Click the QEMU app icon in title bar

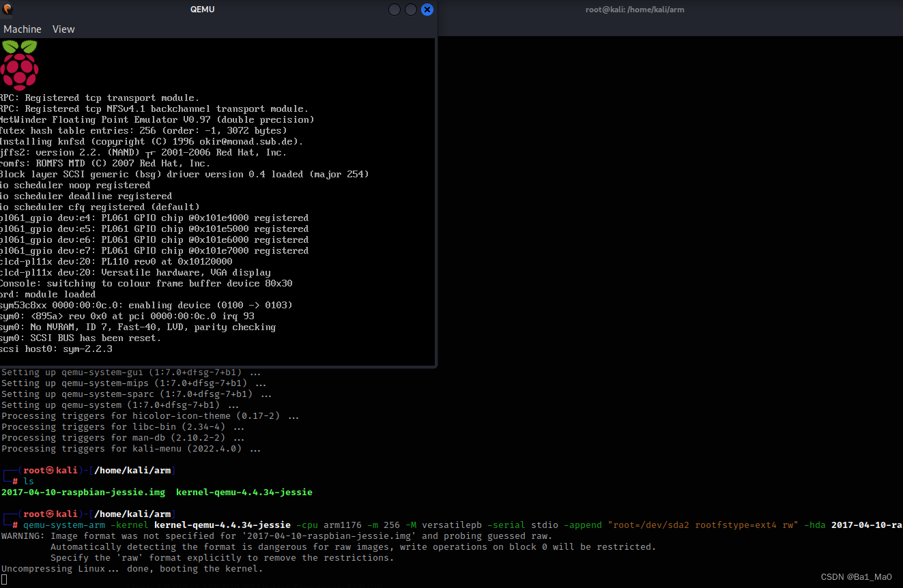click(x=8, y=10)
